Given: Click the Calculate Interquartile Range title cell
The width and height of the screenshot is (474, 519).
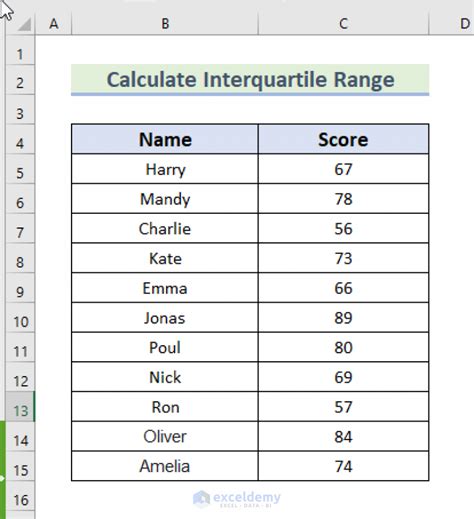Looking at the screenshot, I should coord(250,80).
